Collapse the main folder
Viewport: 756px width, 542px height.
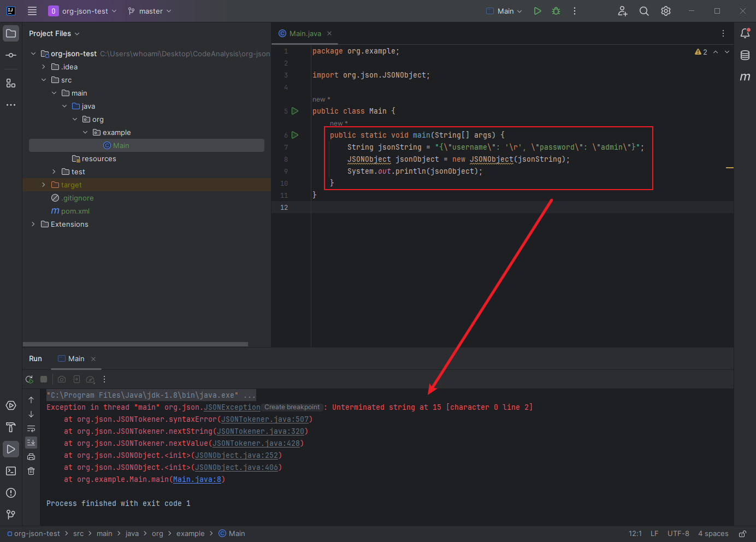[54, 93]
